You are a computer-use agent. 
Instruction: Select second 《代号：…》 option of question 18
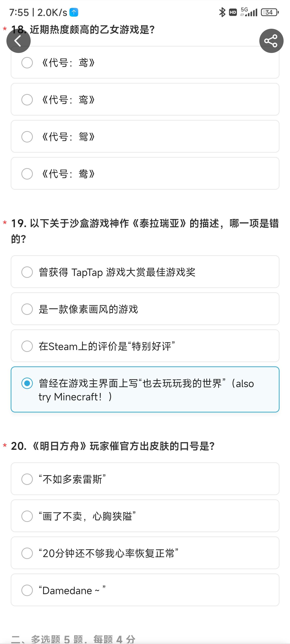(x=145, y=99)
